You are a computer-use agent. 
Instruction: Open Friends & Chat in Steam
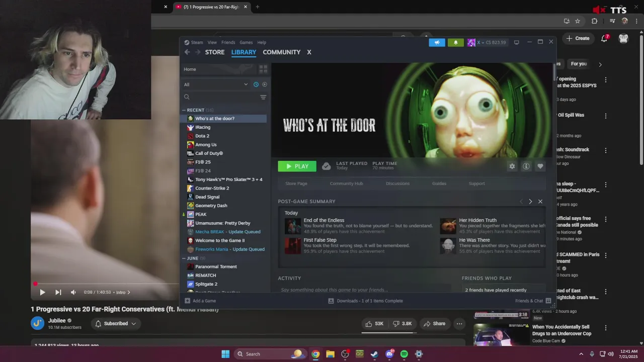tap(534, 301)
